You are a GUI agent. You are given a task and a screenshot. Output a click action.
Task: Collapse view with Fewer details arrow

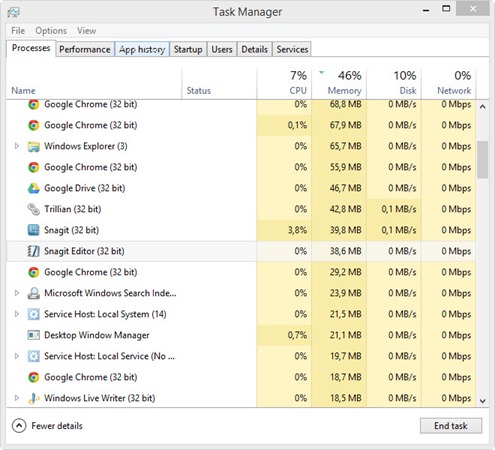point(19,426)
